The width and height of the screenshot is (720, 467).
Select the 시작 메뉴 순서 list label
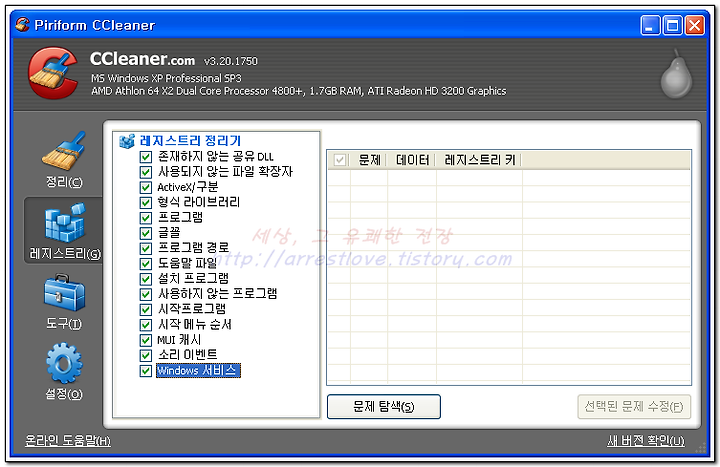[x=195, y=325]
